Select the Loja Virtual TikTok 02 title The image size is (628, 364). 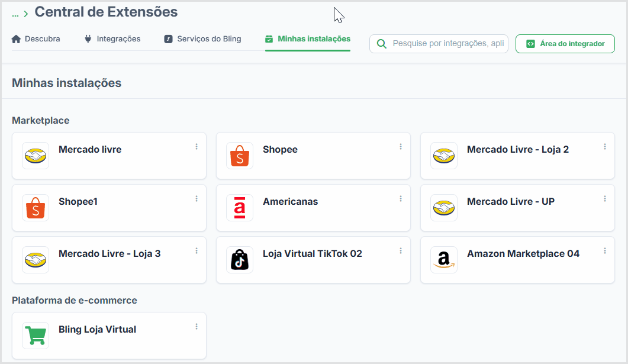pos(313,253)
